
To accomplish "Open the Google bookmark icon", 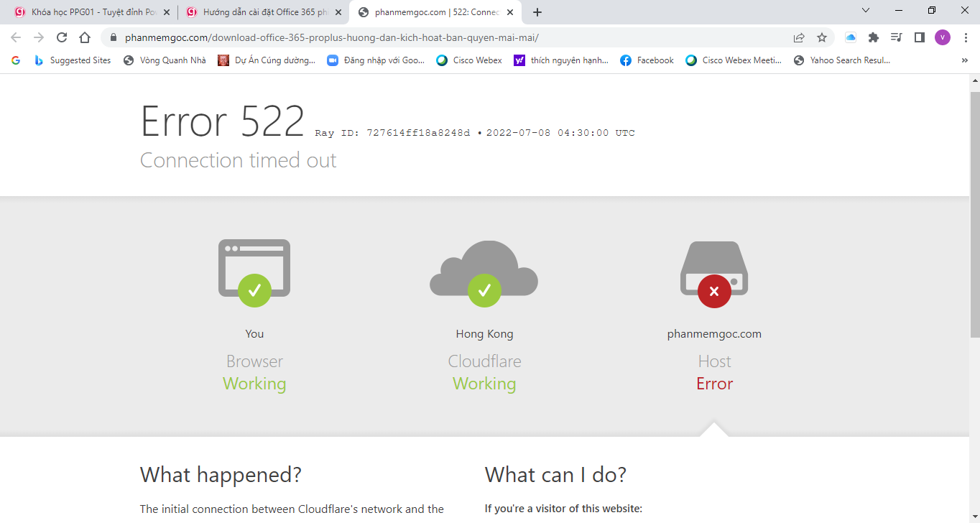I will point(16,60).
